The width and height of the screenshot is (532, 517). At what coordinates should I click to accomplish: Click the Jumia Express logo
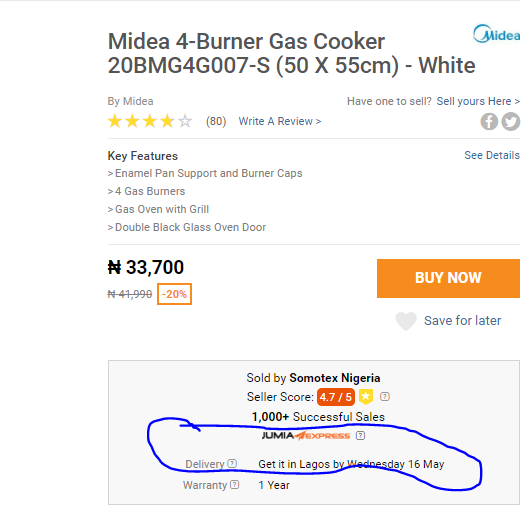pyautogui.click(x=306, y=435)
